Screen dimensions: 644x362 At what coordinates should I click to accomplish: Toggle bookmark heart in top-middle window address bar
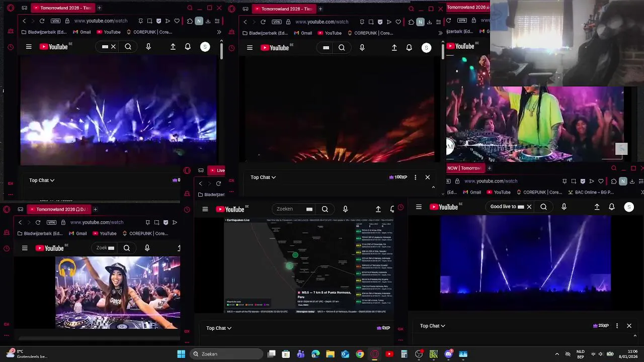[398, 22]
